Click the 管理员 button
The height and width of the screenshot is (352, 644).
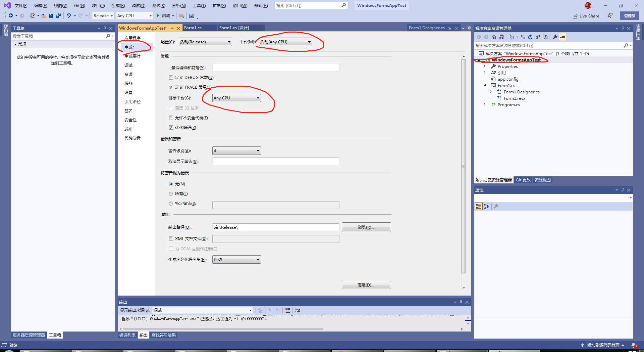click(x=630, y=16)
